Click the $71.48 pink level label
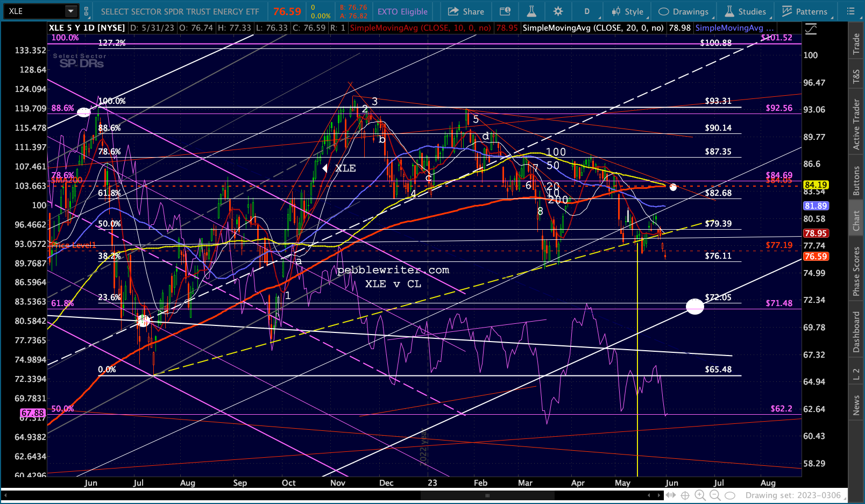865x504 pixels. pyautogui.click(x=779, y=303)
